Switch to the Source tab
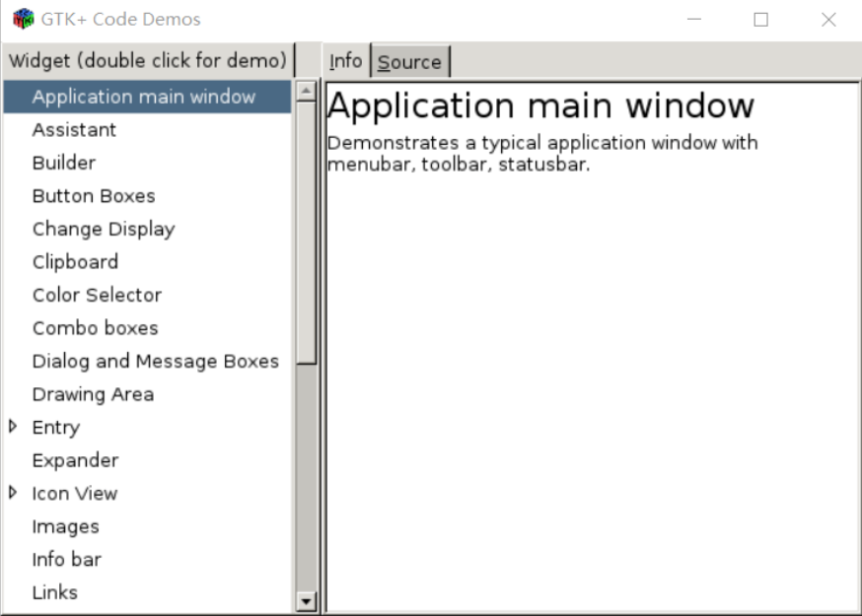The image size is (862, 616). point(409,61)
